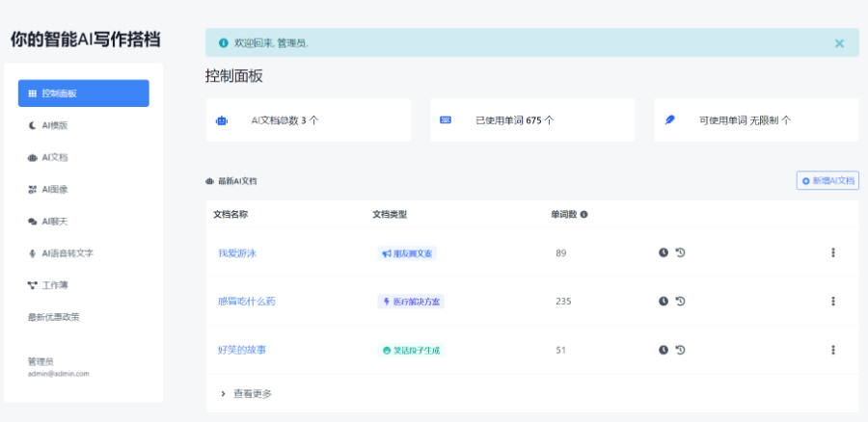The width and height of the screenshot is (868, 422).
Task: Click the word count 89
Action: (561, 253)
